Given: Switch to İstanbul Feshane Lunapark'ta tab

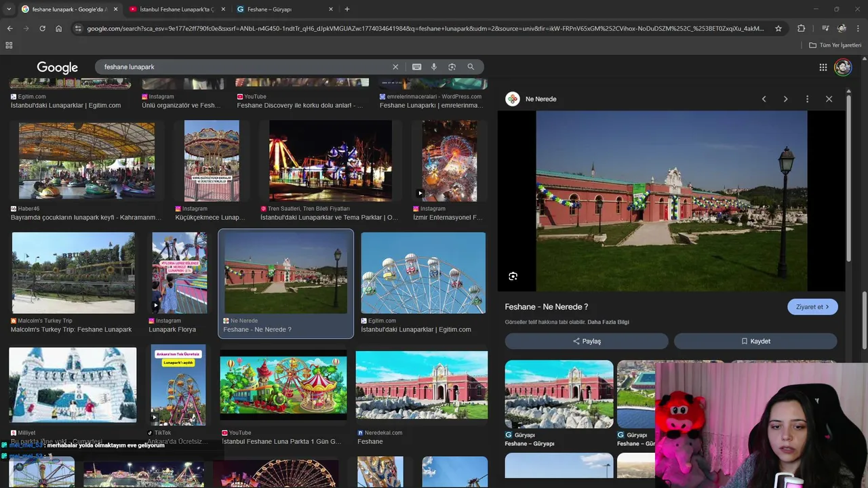Looking at the screenshot, I should tap(176, 9).
